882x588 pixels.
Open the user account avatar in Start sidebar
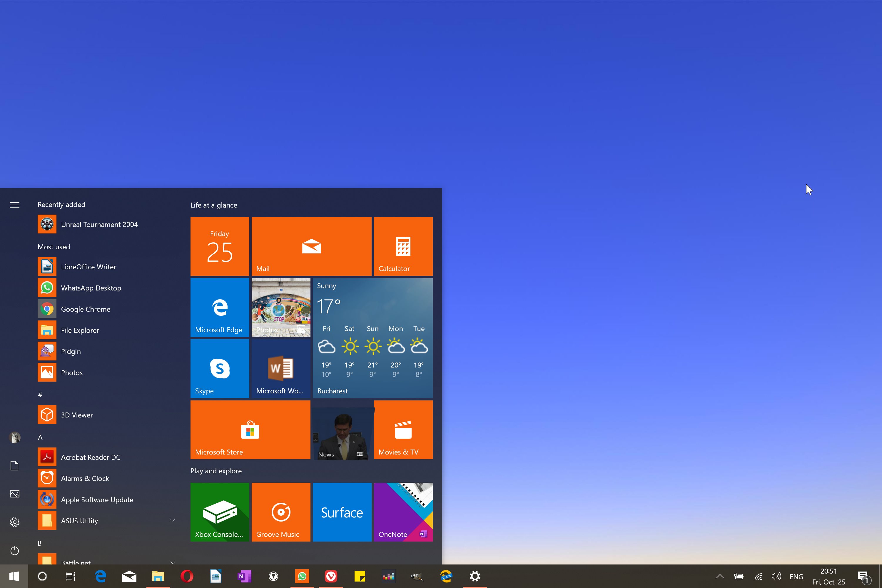point(15,437)
